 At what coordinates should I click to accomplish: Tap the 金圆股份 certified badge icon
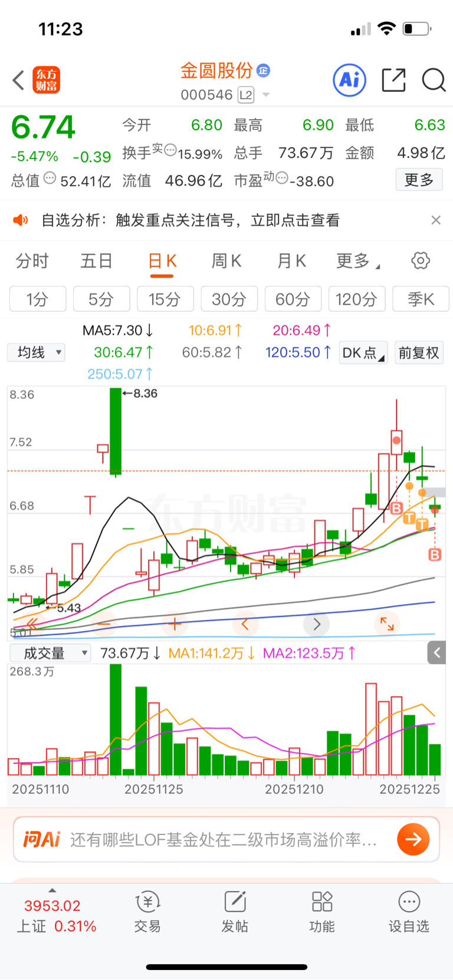[x=264, y=71]
